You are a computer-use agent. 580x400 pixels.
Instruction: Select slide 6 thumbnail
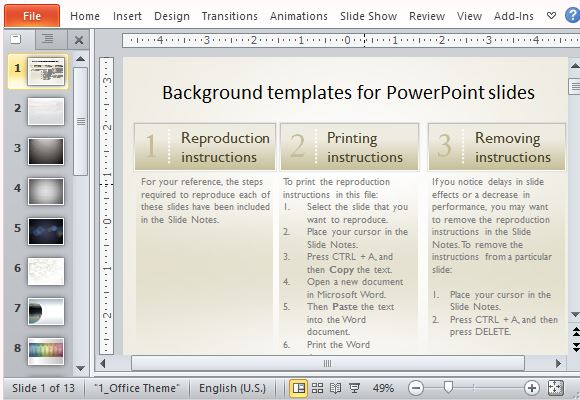(46, 271)
